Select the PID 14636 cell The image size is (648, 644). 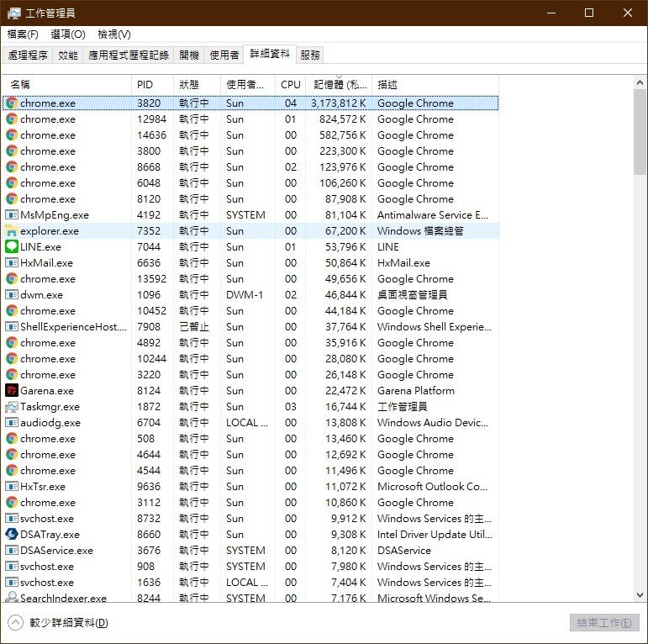[151, 135]
